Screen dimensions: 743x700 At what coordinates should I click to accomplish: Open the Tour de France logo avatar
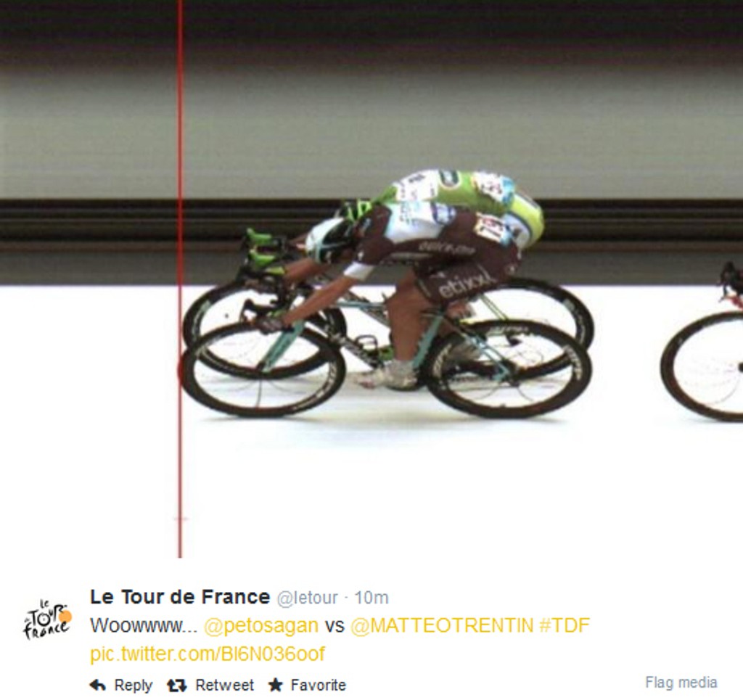pyautogui.click(x=47, y=620)
